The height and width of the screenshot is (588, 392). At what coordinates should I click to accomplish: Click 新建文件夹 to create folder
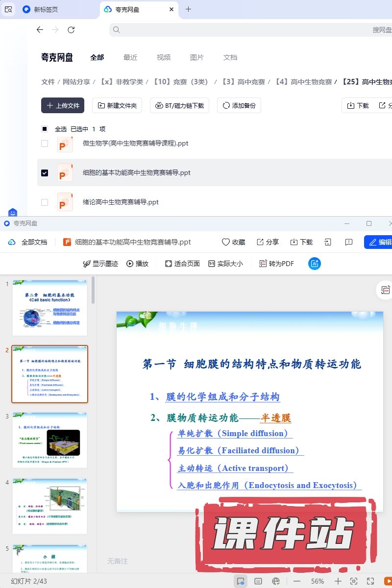pyautogui.click(x=117, y=105)
